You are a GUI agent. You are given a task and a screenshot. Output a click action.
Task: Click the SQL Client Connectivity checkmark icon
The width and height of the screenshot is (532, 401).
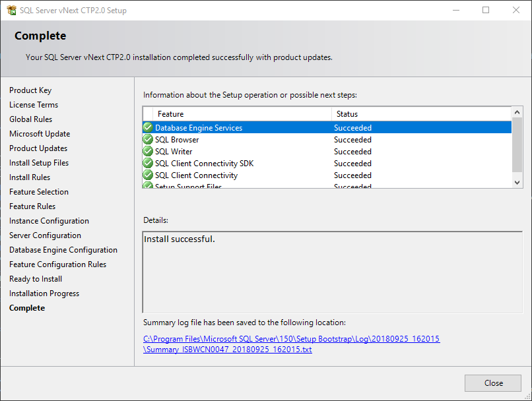(x=147, y=175)
